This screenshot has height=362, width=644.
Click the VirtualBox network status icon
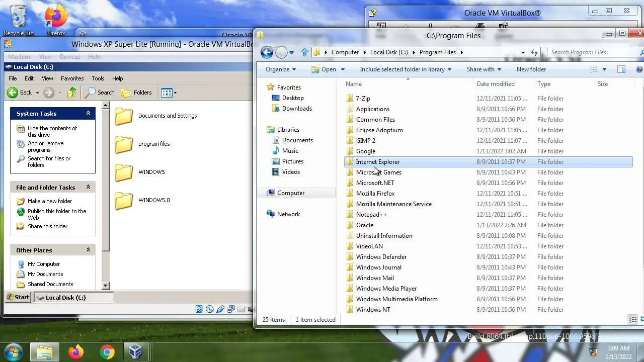click(x=231, y=309)
